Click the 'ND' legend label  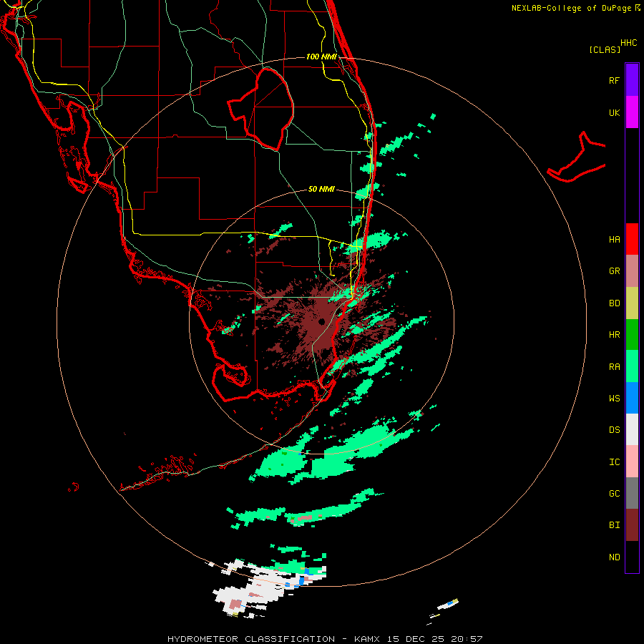(614, 557)
